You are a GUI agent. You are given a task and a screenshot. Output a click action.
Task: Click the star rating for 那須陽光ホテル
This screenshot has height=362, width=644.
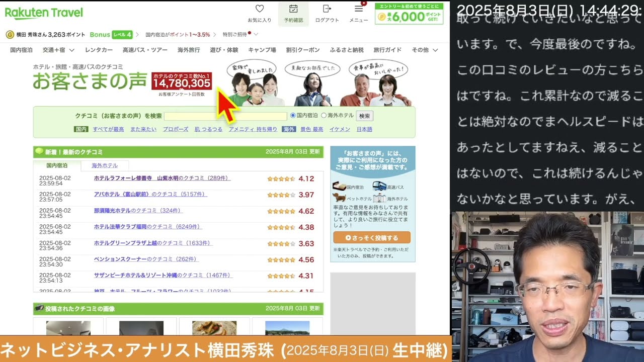point(281,211)
